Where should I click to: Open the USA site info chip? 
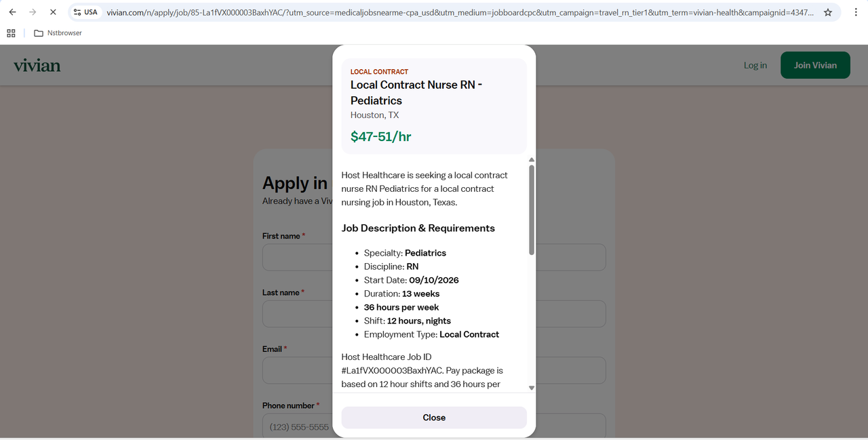coord(86,12)
